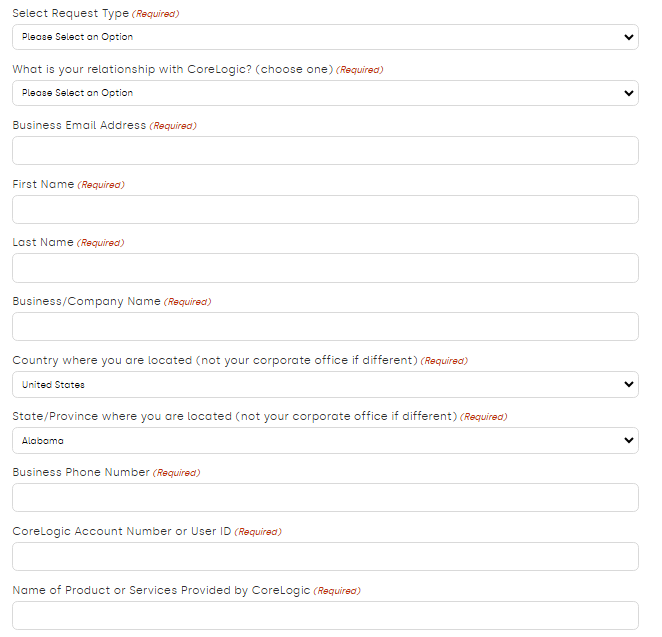Click into the First Name text box
The height and width of the screenshot is (637, 662).
[x=325, y=210]
